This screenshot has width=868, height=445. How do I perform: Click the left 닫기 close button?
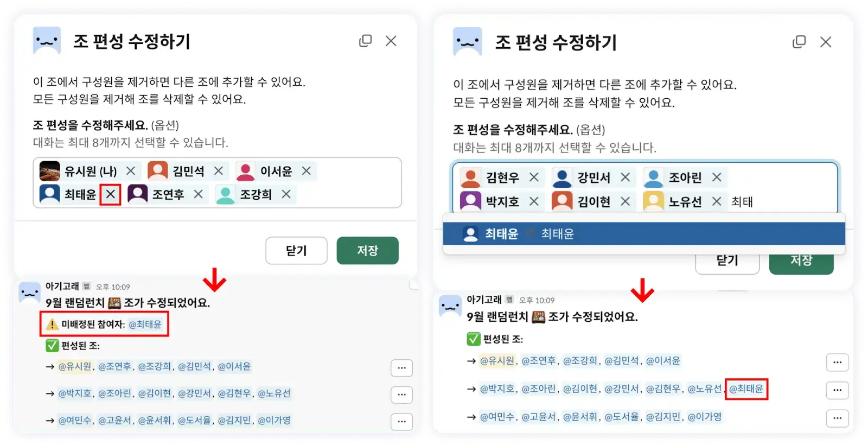tap(296, 251)
